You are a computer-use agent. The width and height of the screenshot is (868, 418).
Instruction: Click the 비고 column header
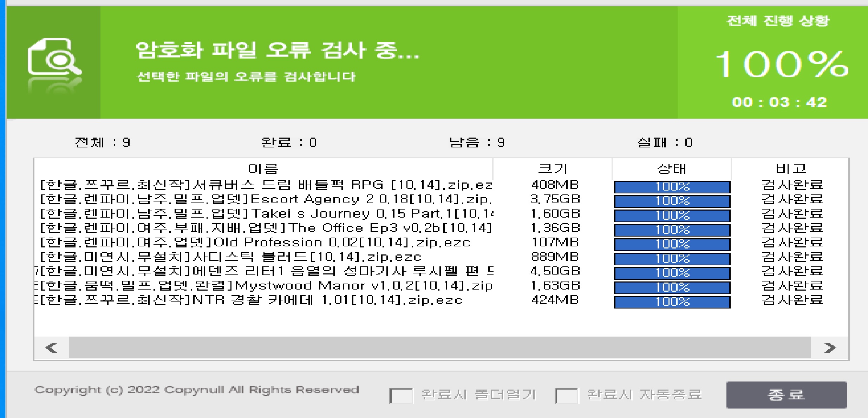tap(790, 169)
